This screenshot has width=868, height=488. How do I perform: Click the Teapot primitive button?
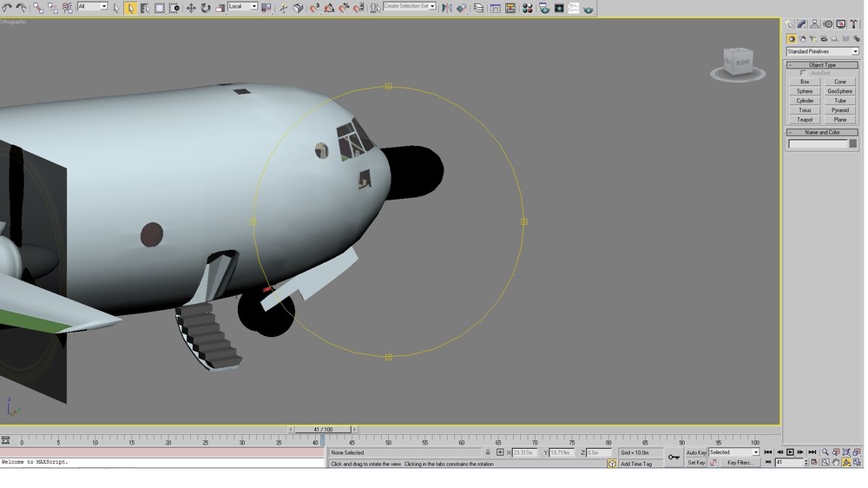pyautogui.click(x=805, y=120)
